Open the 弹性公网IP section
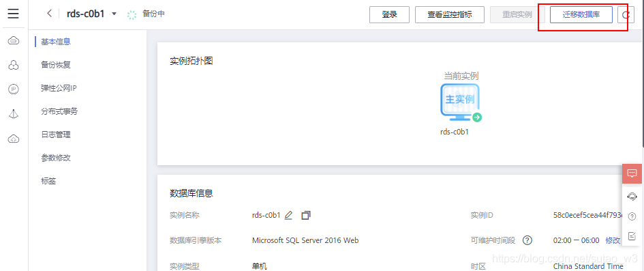 pos(59,88)
